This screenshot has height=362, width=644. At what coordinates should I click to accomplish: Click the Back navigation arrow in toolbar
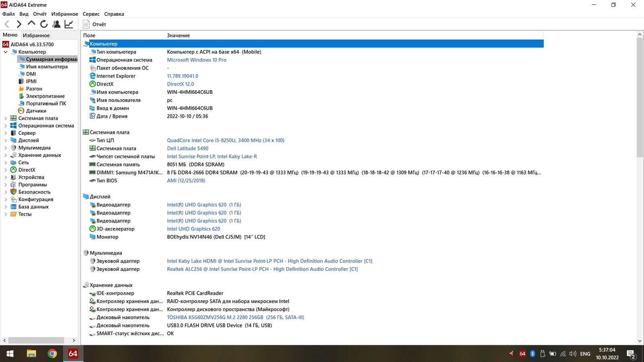coord(7,24)
